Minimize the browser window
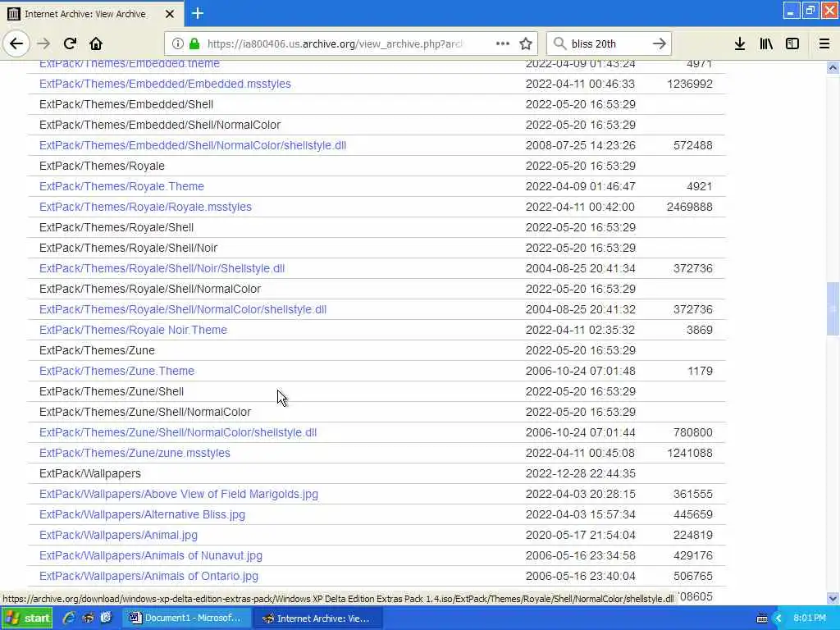 791,11
